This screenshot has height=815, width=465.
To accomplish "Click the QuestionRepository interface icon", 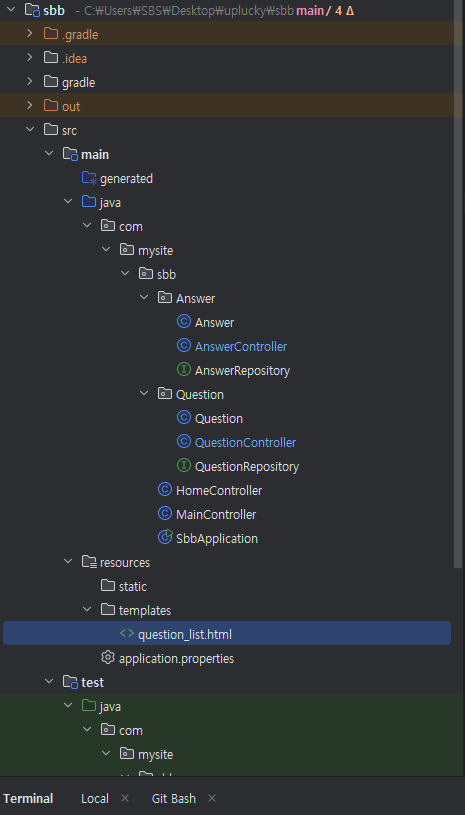I will [184, 466].
